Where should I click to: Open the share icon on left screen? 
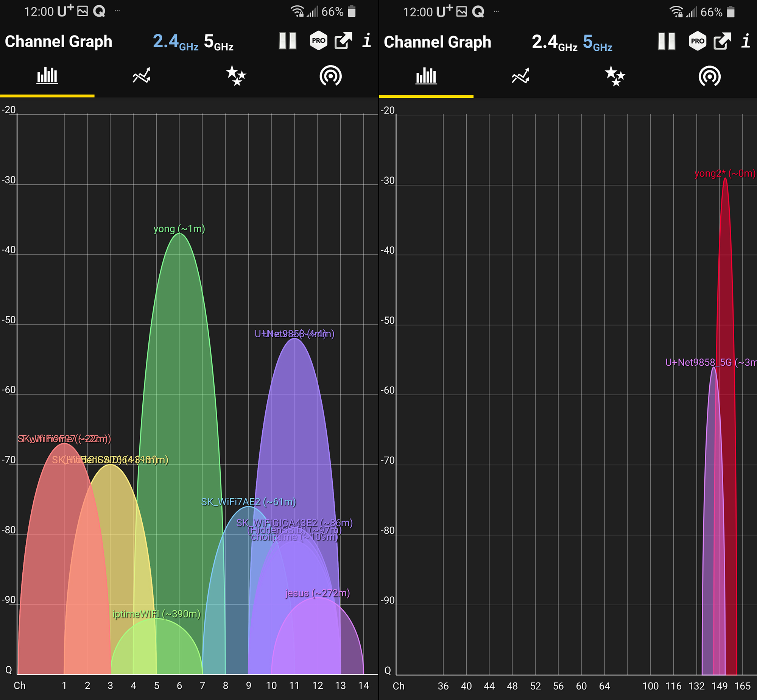(343, 41)
